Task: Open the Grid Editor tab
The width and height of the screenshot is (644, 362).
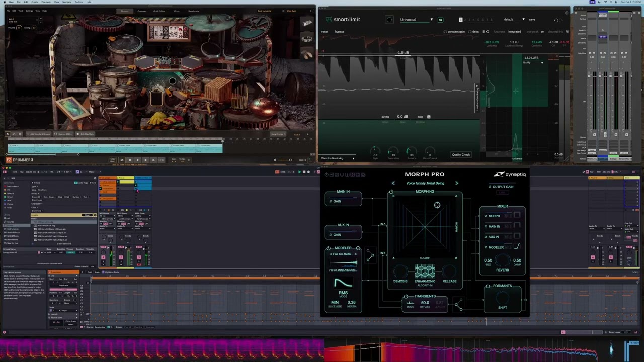Action: pos(159,11)
